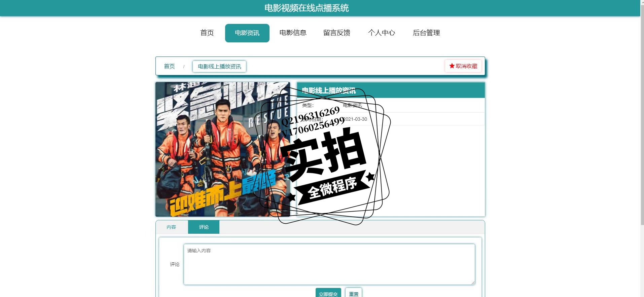Click the 电影视频在线点播系统 header title

point(307,8)
